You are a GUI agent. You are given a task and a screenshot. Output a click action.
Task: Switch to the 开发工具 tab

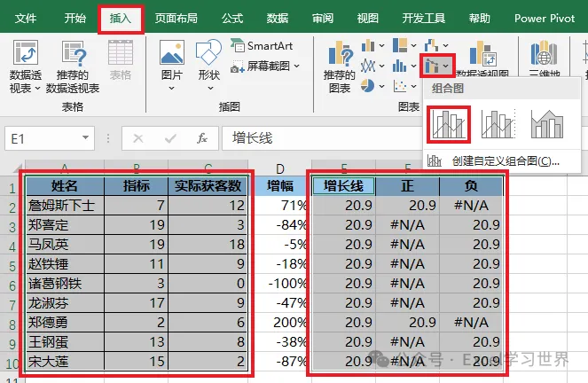click(x=424, y=18)
